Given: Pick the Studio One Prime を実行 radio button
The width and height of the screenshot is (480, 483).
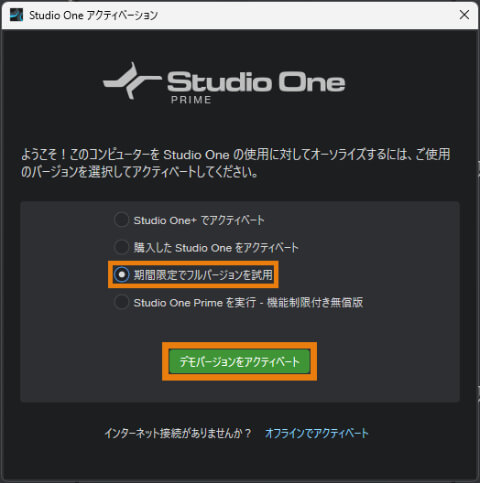Looking at the screenshot, I should (x=121, y=302).
